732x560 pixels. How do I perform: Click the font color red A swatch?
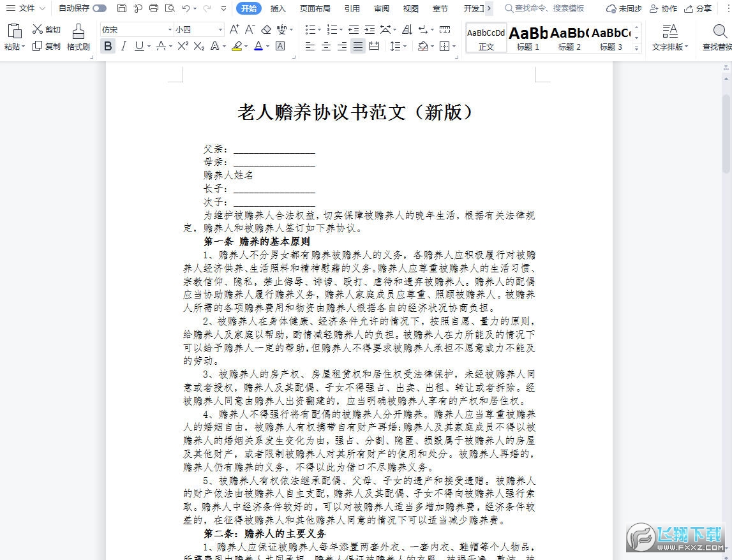[x=258, y=46]
